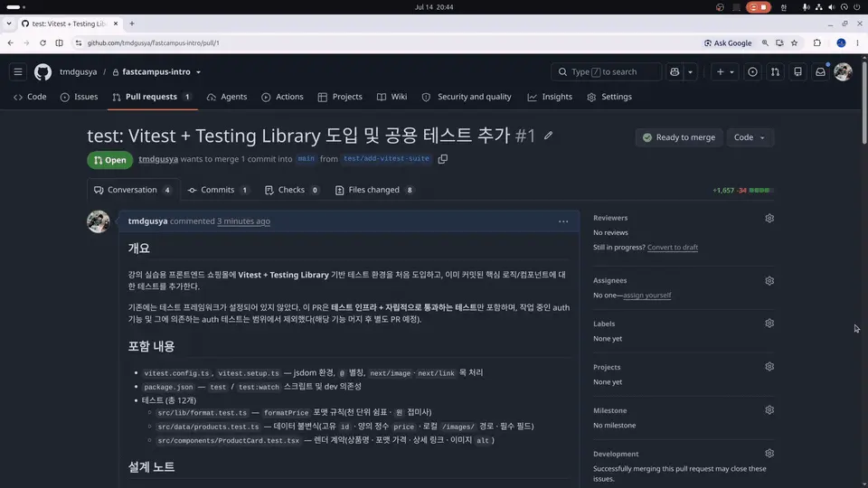The width and height of the screenshot is (868, 488).
Task: Copy the head branch name icon
Action: click(x=443, y=159)
